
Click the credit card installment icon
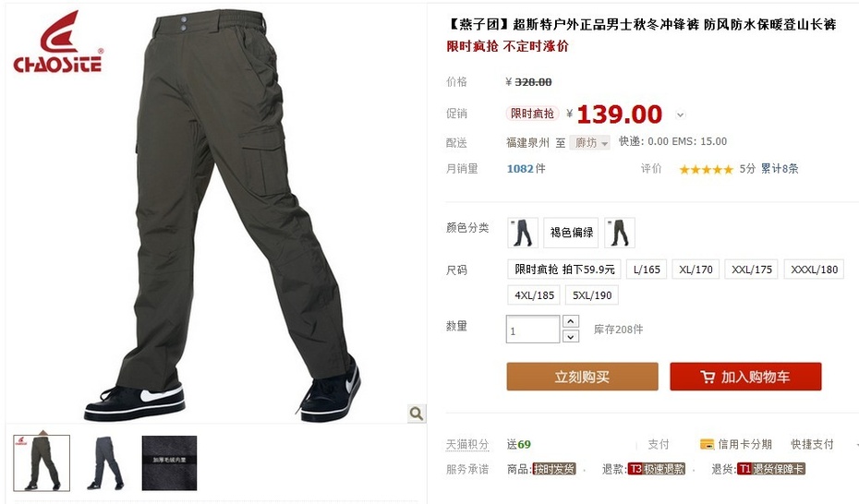(707, 444)
